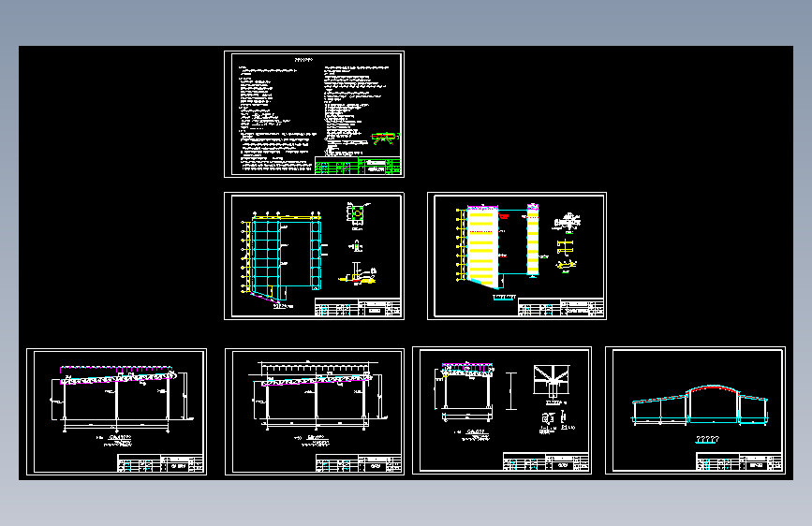Click the green title block of notes sheet

point(358,166)
